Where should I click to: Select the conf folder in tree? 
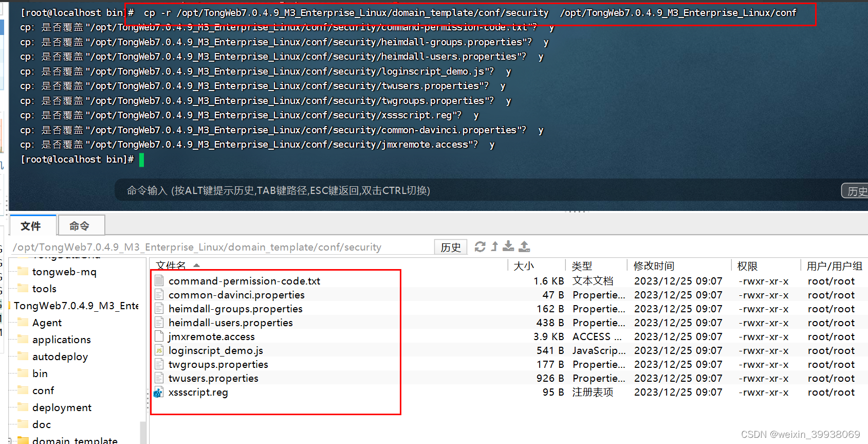(43, 390)
